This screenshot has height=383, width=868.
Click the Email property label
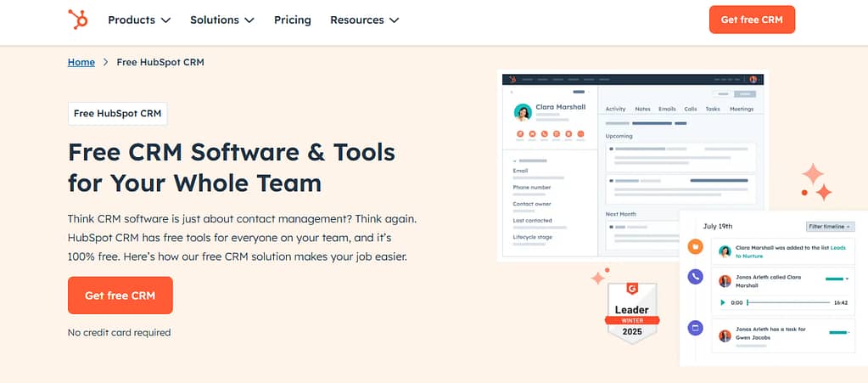tap(520, 171)
